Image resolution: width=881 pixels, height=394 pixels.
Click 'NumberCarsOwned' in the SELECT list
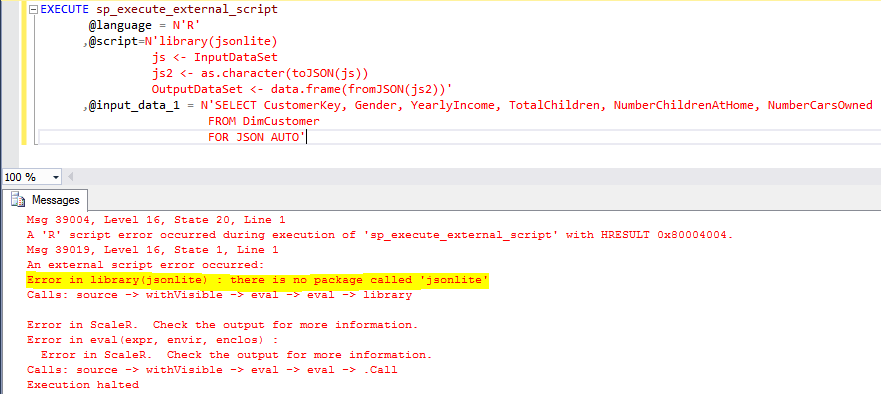click(x=820, y=105)
